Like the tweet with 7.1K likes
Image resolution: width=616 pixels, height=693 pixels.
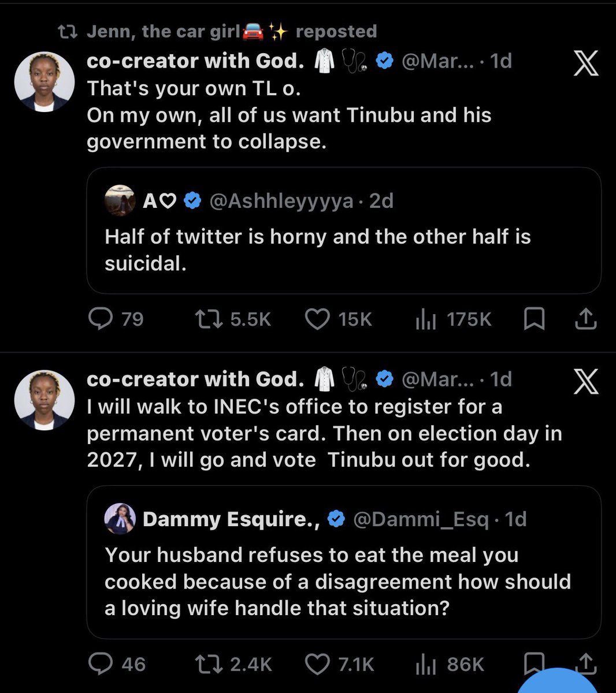coord(339,664)
